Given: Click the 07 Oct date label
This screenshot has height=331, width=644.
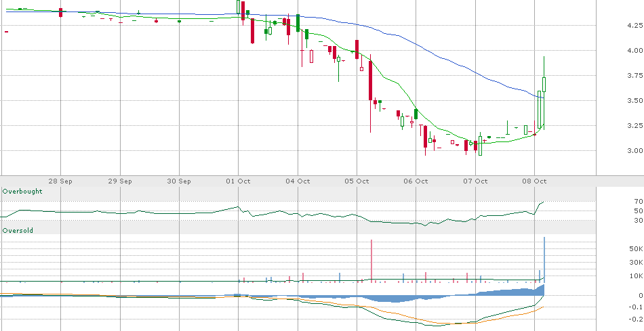Looking at the screenshot, I should 476,181.
